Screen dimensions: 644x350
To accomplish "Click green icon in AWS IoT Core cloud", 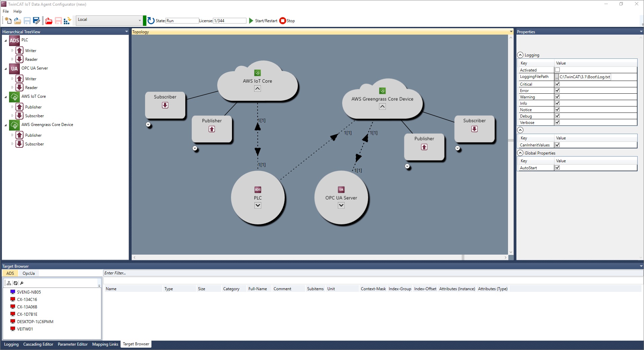I will click(x=258, y=73).
